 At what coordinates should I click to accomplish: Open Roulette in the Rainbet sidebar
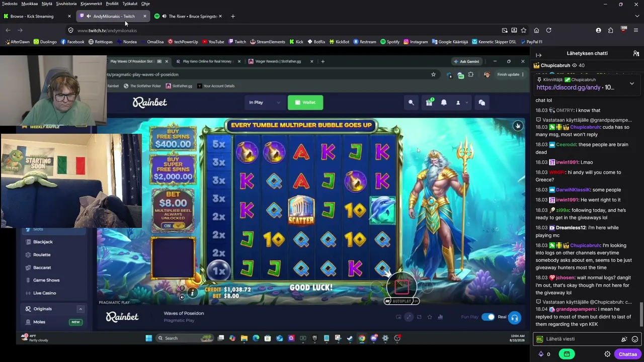[42, 255]
